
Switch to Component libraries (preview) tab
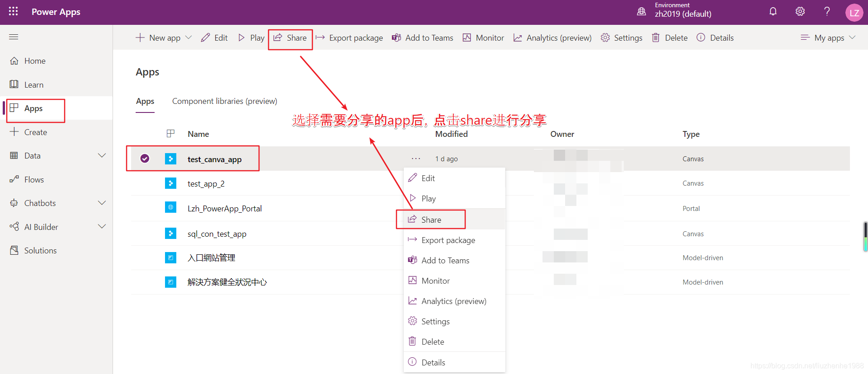[225, 101]
